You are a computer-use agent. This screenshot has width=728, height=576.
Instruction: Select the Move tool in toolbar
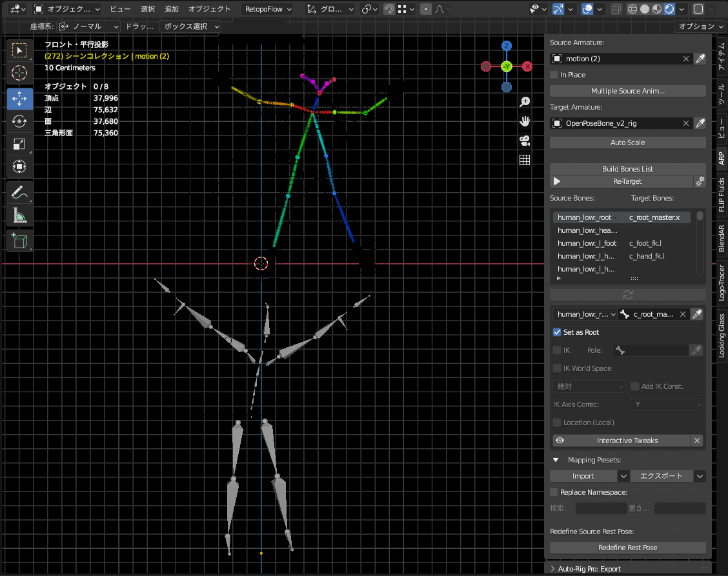pyautogui.click(x=19, y=98)
